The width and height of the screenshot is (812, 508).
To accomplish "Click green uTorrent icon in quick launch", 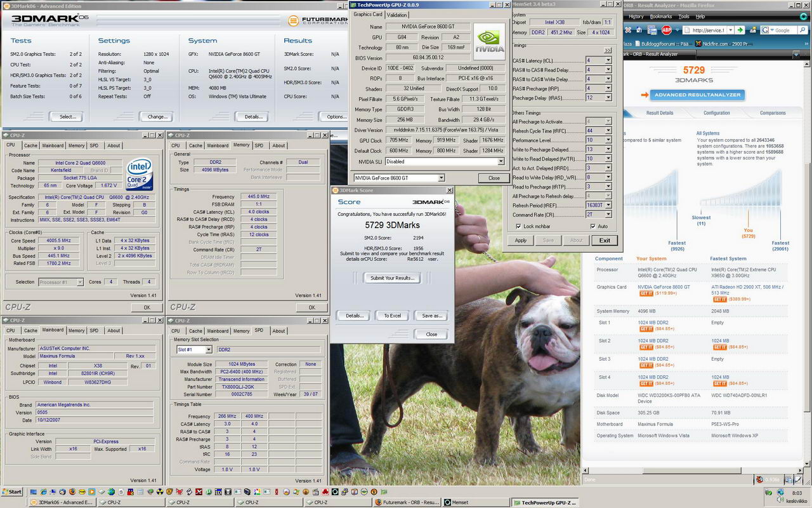I will click(208, 492).
